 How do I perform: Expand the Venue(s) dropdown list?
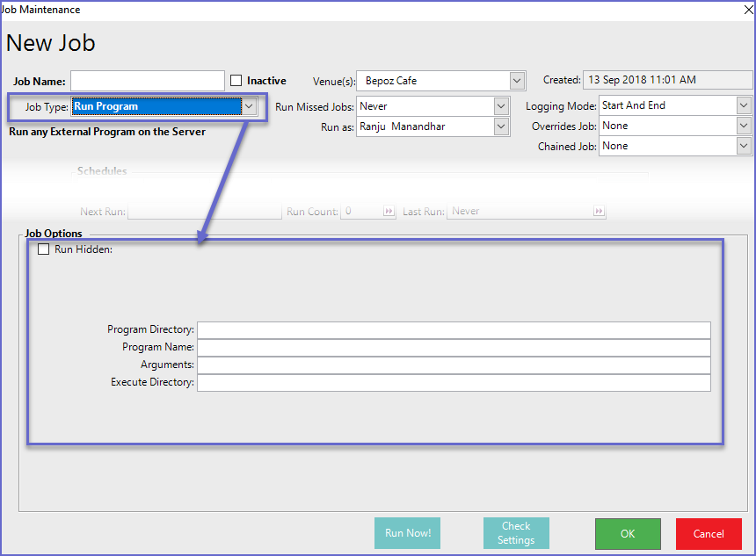click(x=517, y=81)
